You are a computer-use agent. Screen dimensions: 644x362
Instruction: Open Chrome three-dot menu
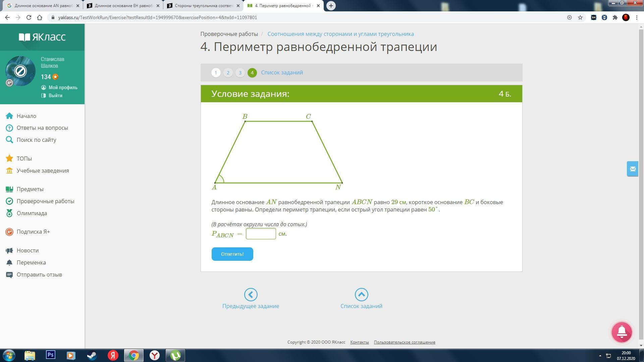[x=637, y=17]
